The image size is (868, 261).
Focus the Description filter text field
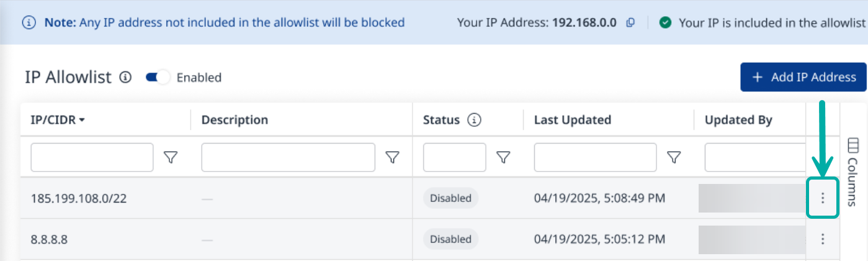pyautogui.click(x=288, y=158)
